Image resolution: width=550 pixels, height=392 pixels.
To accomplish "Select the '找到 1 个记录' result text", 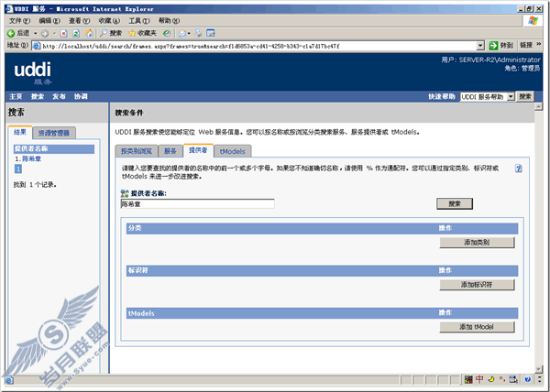I will [x=35, y=185].
